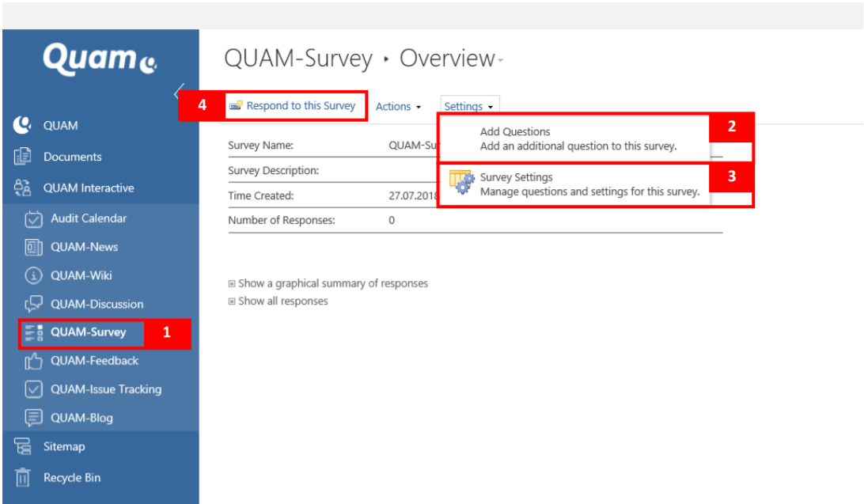Click the Sitemap icon in sidebar
This screenshot has height=504, width=864.
[23, 447]
